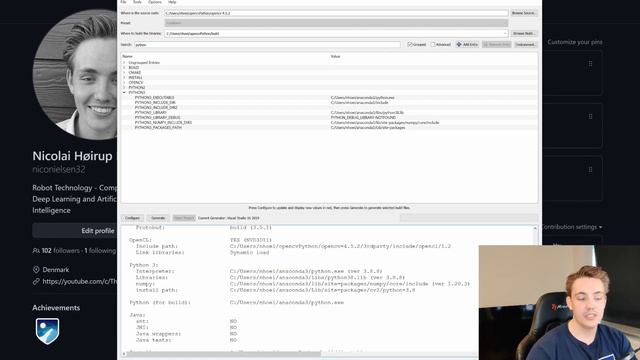640x360 pixels.
Task: Select the PYTHON3_LIBRARY_DEBUG entry
Action: 157,118
